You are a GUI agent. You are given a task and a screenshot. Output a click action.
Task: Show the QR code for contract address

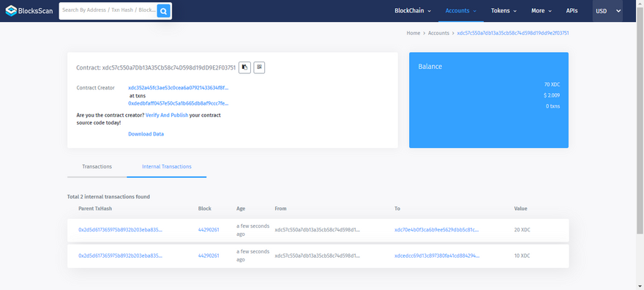coord(259,67)
